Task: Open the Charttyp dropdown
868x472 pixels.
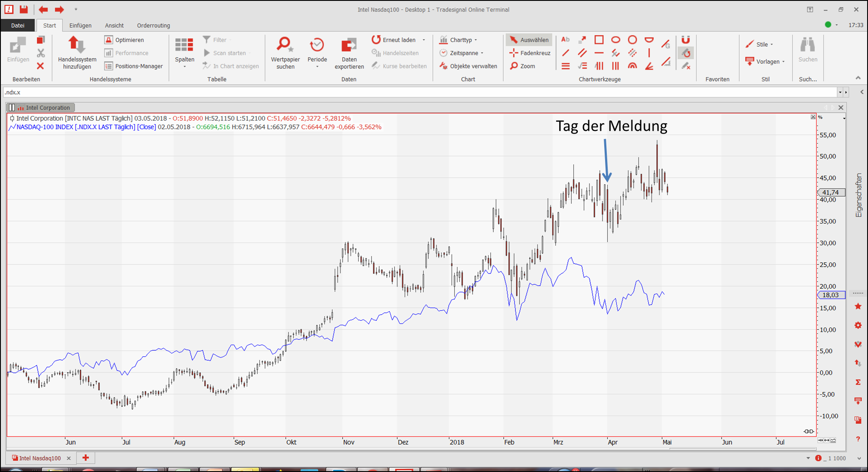Action: [x=459, y=40]
